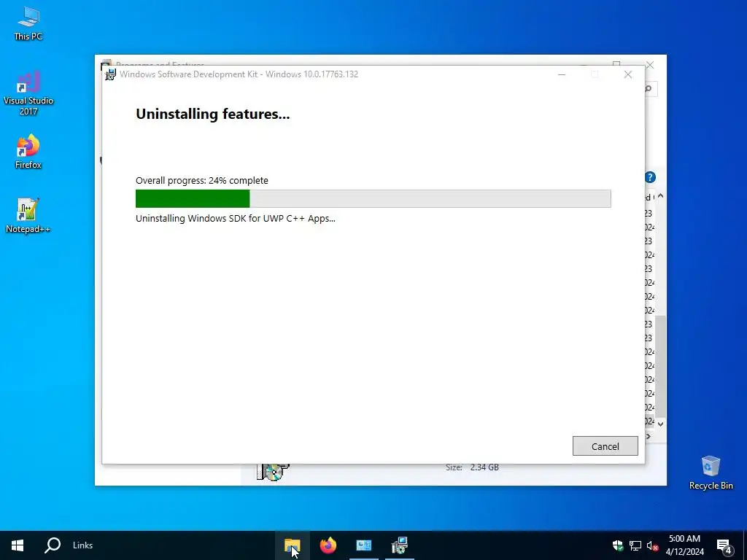
Task: Open Windows Security tray icon
Action: point(618,545)
